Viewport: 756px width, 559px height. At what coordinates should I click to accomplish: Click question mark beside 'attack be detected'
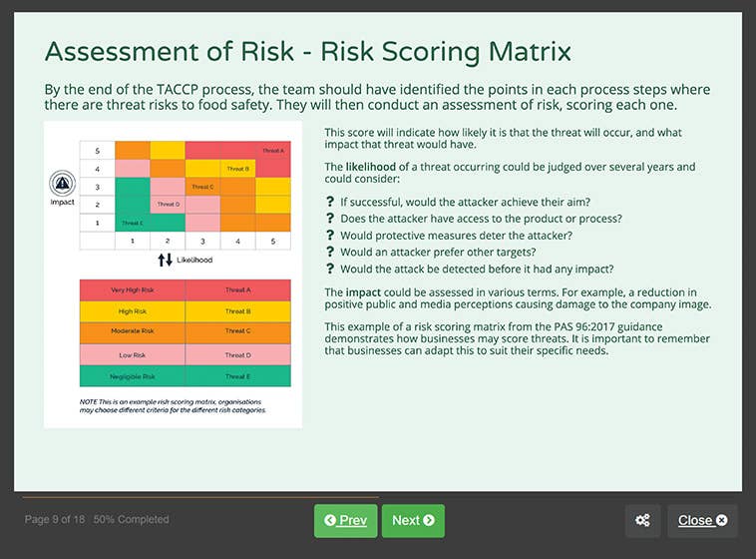(330, 270)
